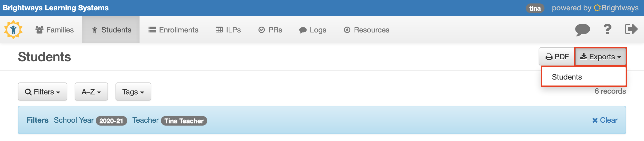The width and height of the screenshot is (644, 141).
Task: Open the ILPs table tab
Action: [x=228, y=30]
